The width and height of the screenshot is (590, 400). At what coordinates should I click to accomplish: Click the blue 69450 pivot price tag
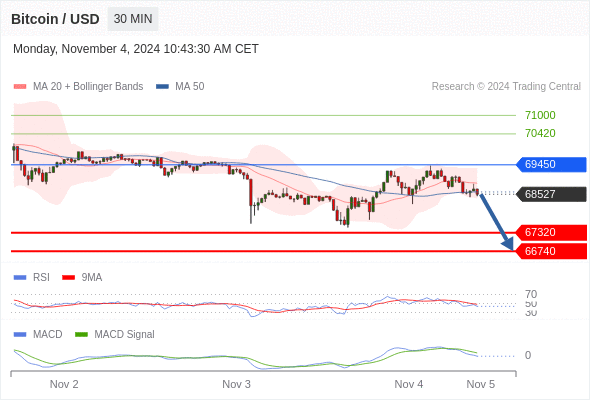(x=551, y=164)
